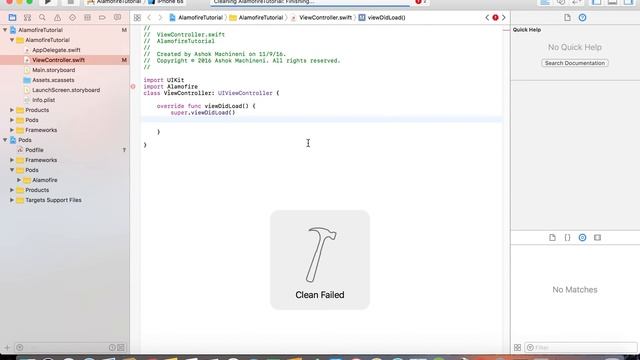Image resolution: width=640 pixels, height=360 pixels.
Task: Toggle recently modified files filter
Action: point(112,348)
